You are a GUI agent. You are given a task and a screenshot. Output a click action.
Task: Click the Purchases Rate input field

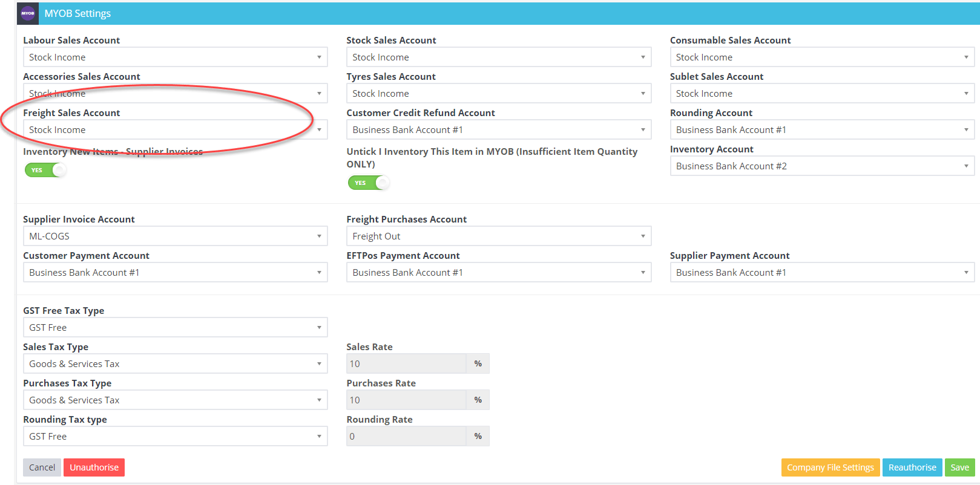(x=406, y=400)
